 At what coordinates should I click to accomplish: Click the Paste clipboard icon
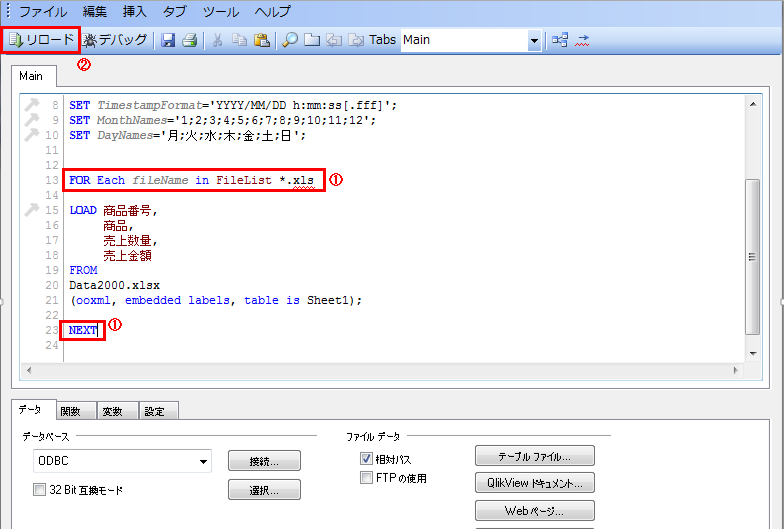[262, 40]
